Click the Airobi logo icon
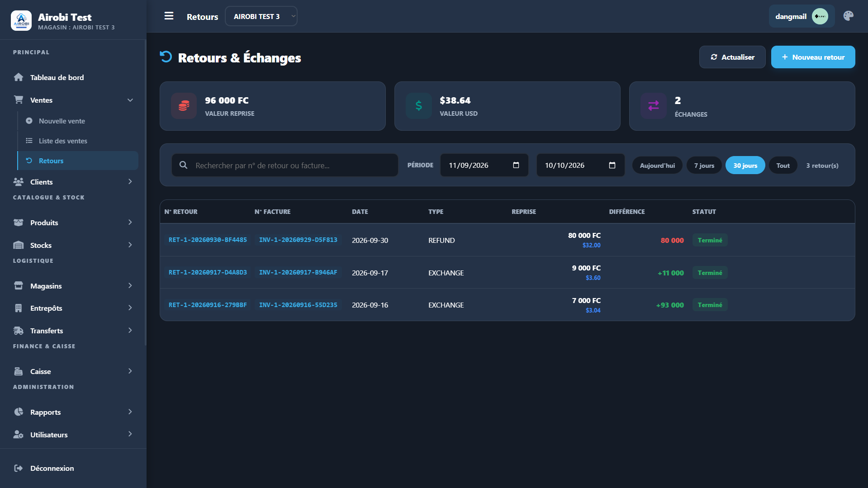 21,20
